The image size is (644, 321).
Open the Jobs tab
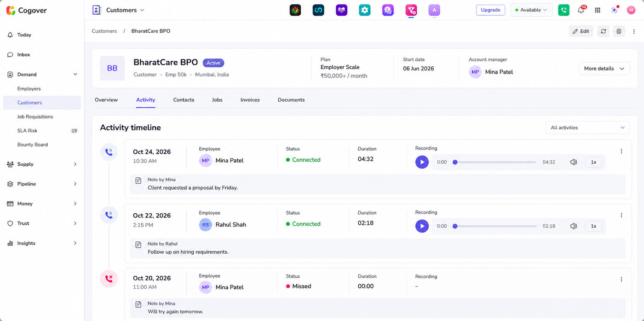click(217, 100)
